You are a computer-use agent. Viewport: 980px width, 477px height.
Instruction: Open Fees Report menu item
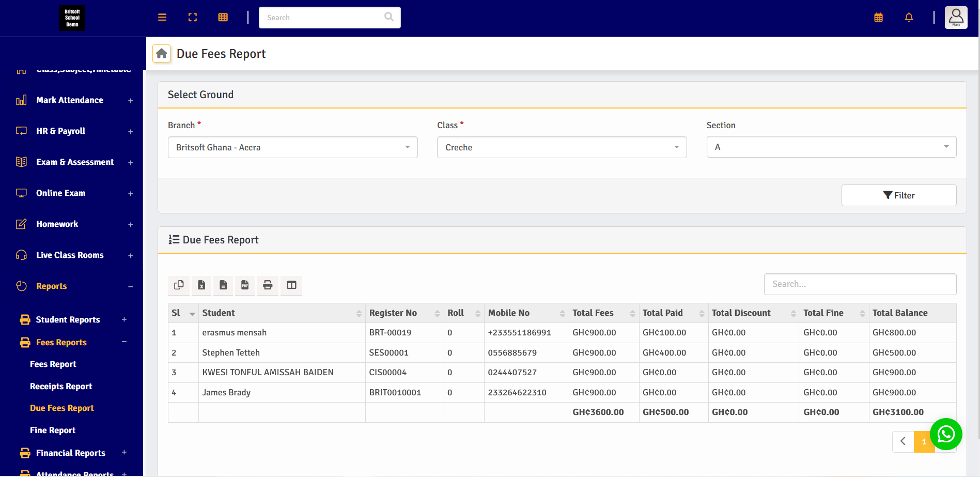pos(53,364)
